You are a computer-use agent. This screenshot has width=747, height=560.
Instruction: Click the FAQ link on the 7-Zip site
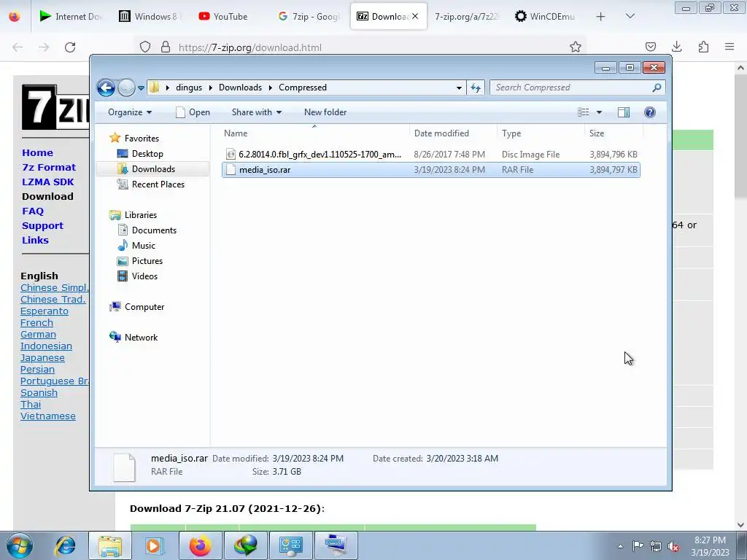tap(33, 211)
